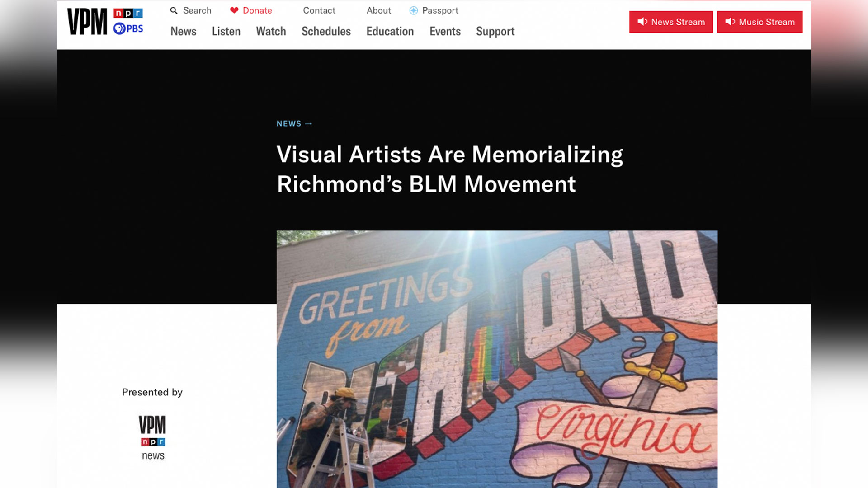Open the Schedules page

[x=325, y=32]
